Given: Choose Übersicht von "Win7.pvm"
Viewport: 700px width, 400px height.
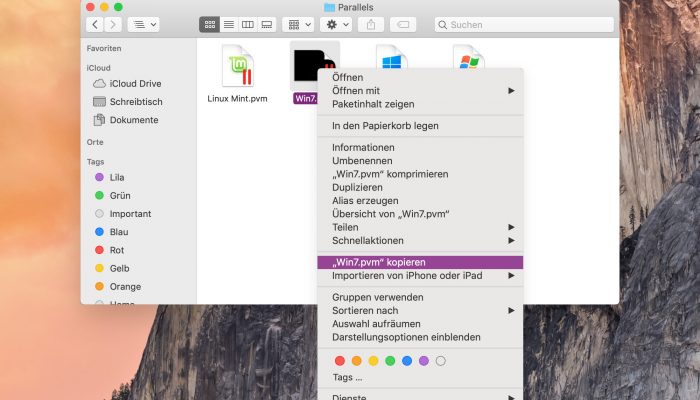Looking at the screenshot, I should (x=420, y=214).
